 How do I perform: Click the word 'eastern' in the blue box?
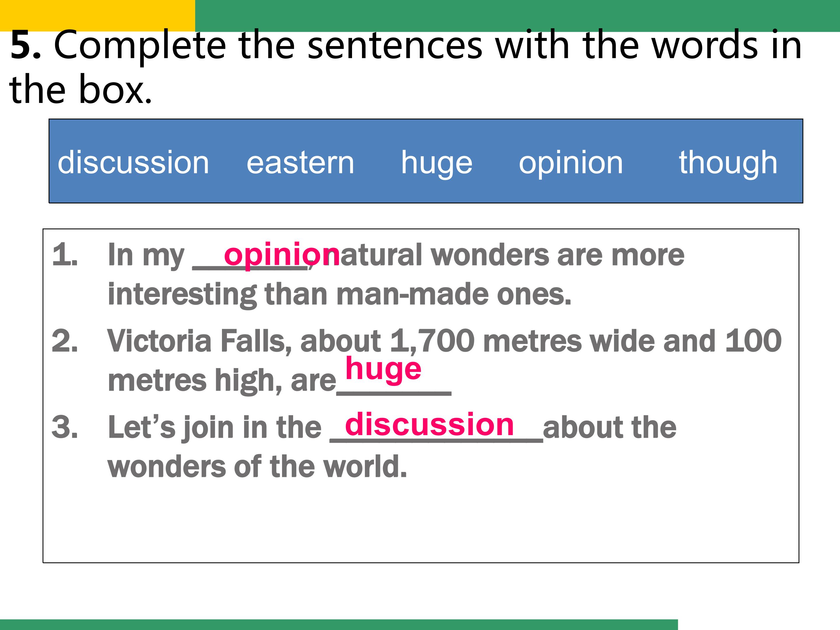(300, 162)
